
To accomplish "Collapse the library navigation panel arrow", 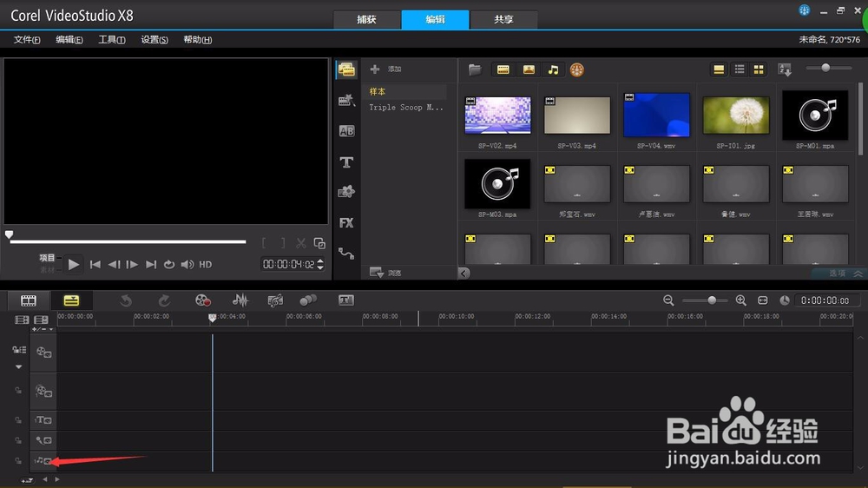I will pos(464,273).
